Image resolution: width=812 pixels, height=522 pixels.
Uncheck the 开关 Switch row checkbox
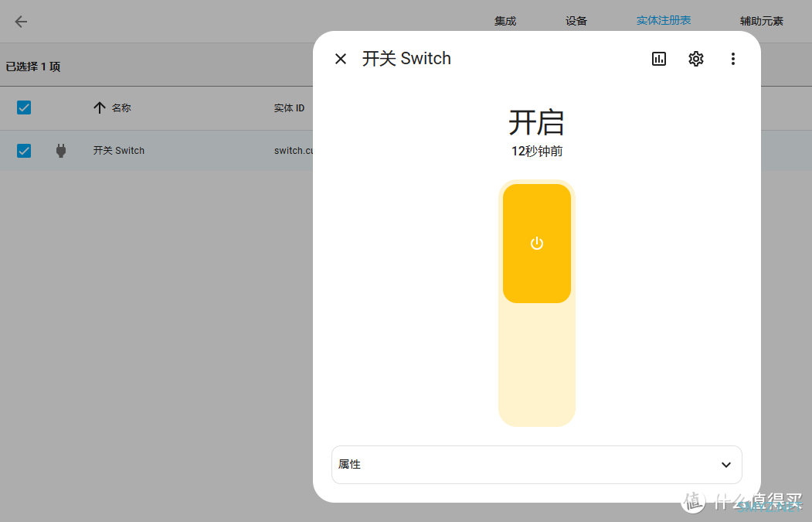pyautogui.click(x=24, y=150)
